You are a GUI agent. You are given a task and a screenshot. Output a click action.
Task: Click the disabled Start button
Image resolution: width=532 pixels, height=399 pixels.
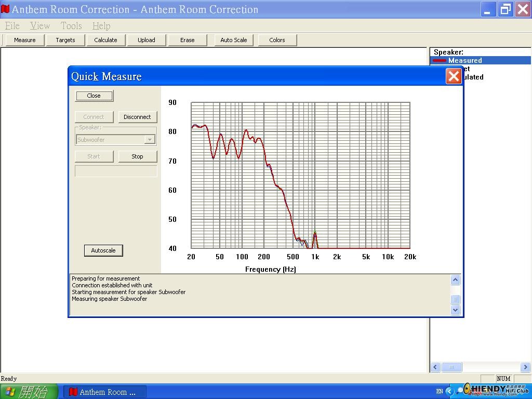coord(94,156)
